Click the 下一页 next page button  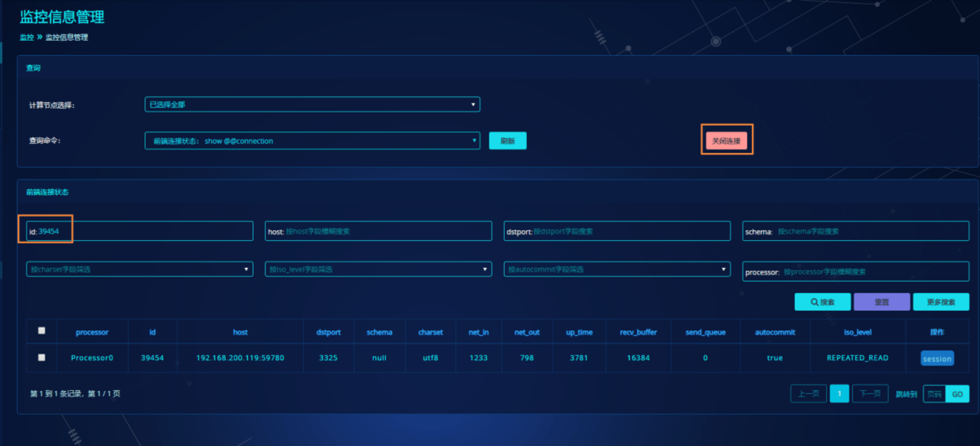tap(870, 394)
